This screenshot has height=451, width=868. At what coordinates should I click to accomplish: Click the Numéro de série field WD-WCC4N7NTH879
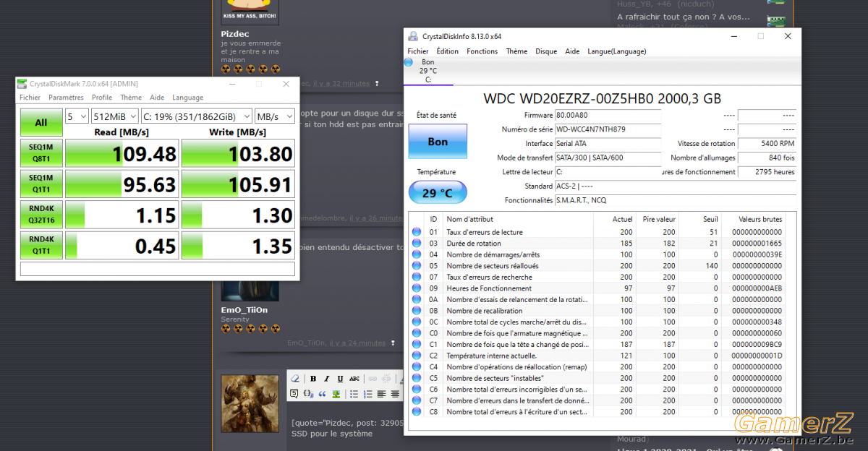tap(608, 129)
